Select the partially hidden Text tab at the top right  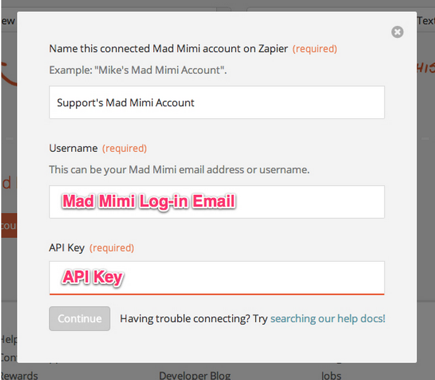426,21
